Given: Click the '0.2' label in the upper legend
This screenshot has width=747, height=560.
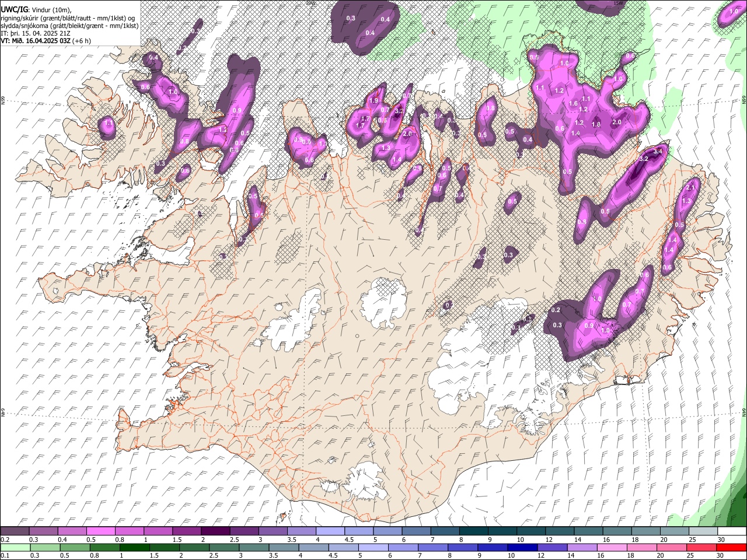Looking at the screenshot, I should 5,540.
